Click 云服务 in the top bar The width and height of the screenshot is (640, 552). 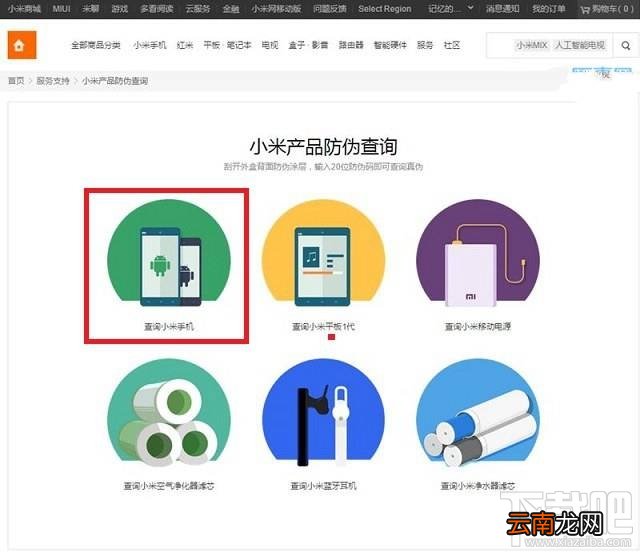(198, 9)
